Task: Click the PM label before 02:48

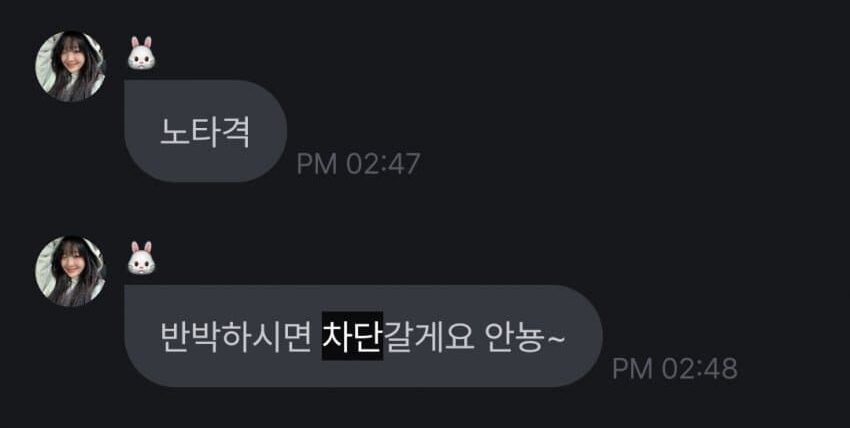Action: tap(633, 369)
